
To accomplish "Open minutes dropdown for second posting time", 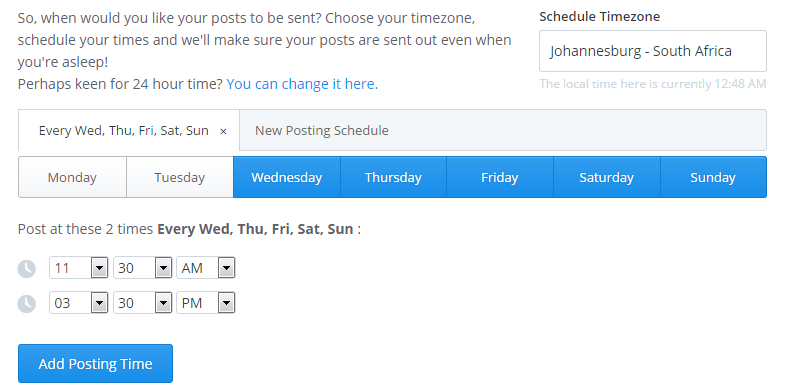I will pyautogui.click(x=143, y=303).
